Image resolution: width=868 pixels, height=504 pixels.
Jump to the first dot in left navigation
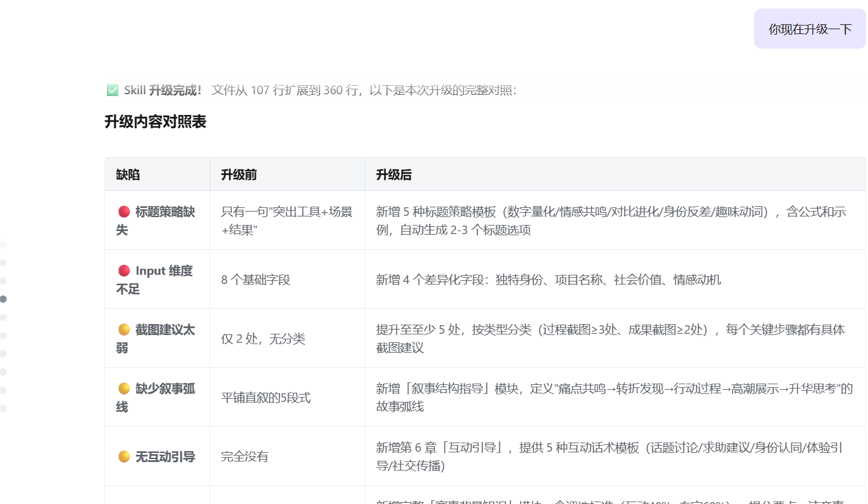pos(3,244)
